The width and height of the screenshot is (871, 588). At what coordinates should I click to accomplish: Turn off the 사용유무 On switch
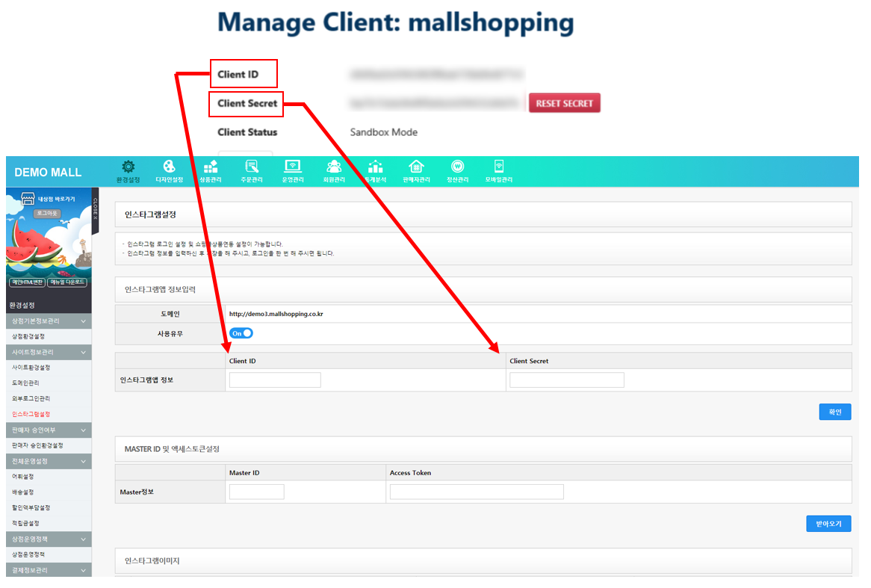241,333
